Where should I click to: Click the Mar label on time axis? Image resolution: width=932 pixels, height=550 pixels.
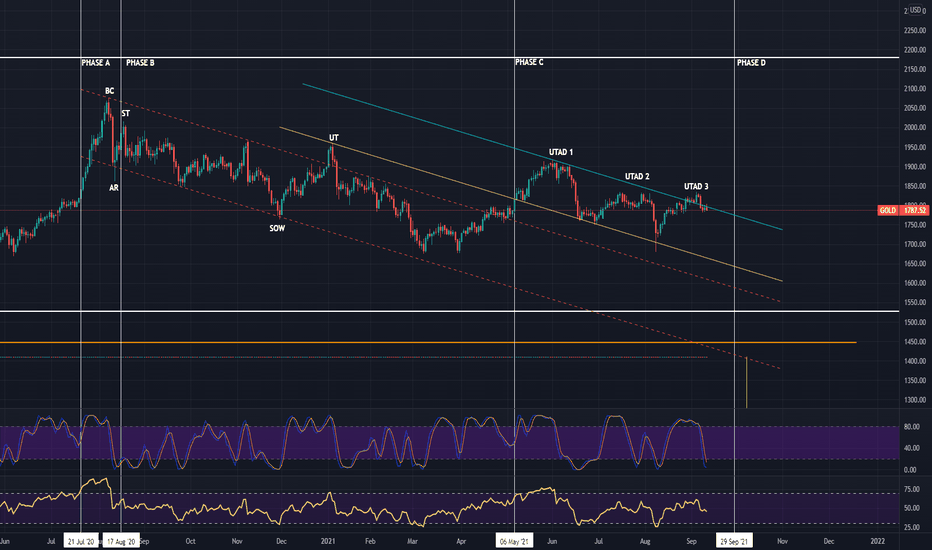413,541
